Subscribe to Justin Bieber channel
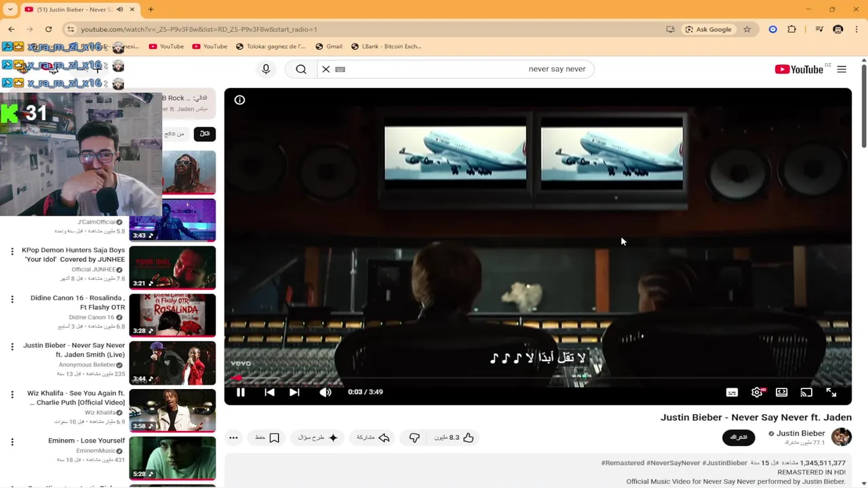The image size is (868, 488). tap(738, 437)
